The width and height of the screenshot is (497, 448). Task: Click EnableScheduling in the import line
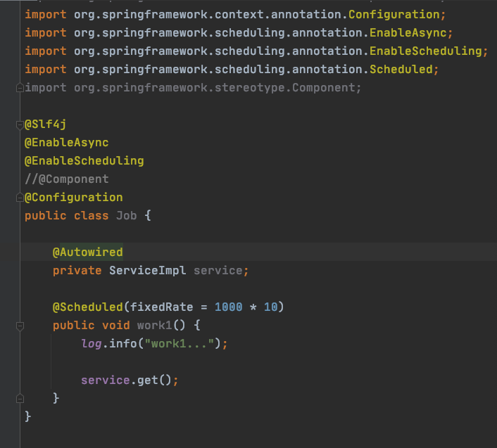(x=426, y=51)
